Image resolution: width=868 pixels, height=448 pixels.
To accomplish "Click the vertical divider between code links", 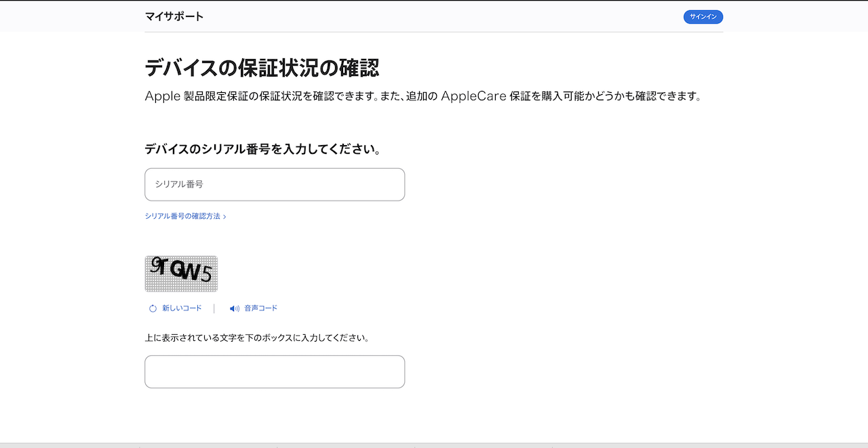I will click(214, 308).
